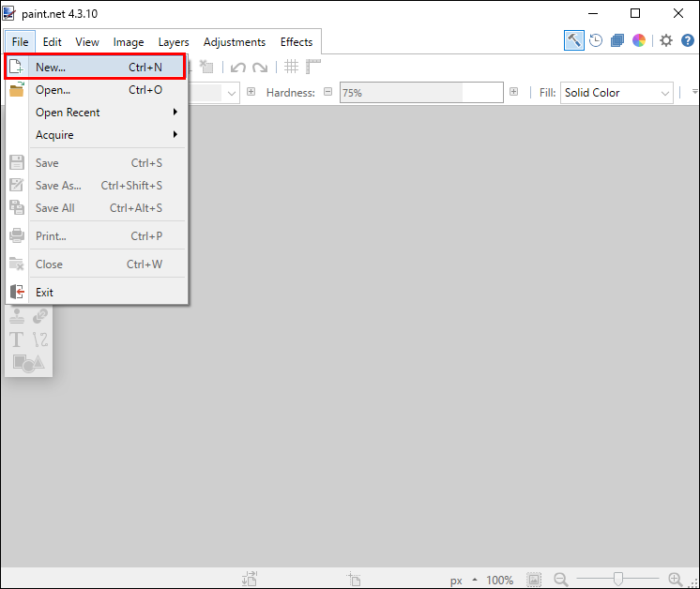Select the Line/Curve tool
The height and width of the screenshot is (589, 700).
point(40,340)
